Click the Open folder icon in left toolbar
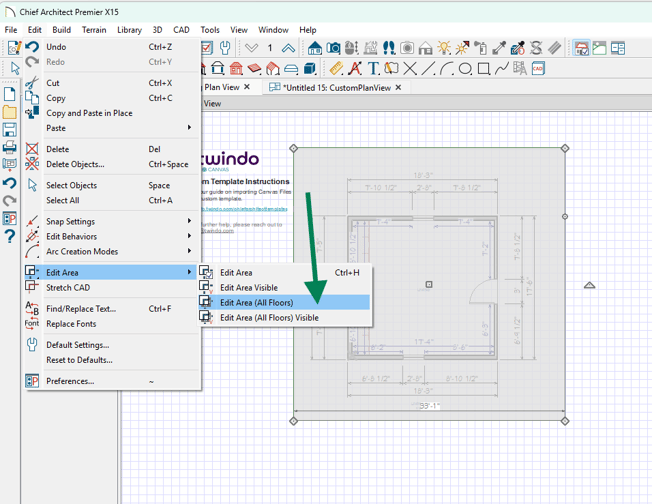This screenshot has width=652, height=504. click(x=10, y=112)
